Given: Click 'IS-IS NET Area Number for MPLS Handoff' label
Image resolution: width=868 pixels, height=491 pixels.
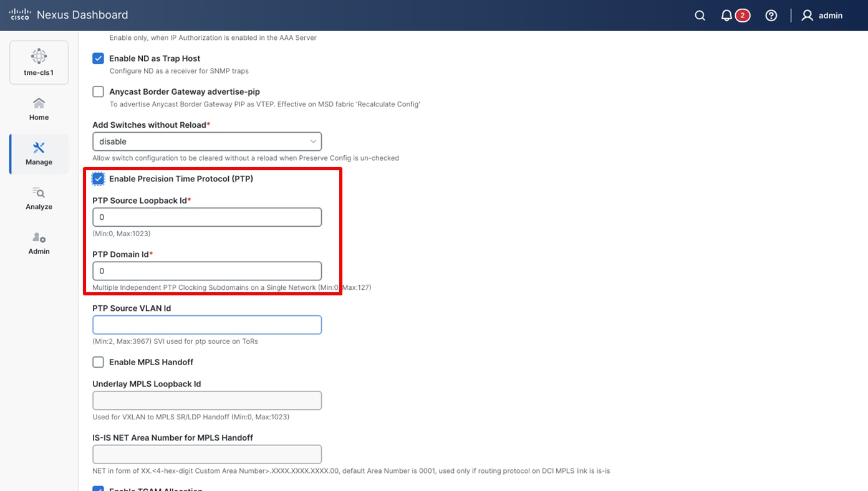Looking at the screenshot, I should pos(173,438).
